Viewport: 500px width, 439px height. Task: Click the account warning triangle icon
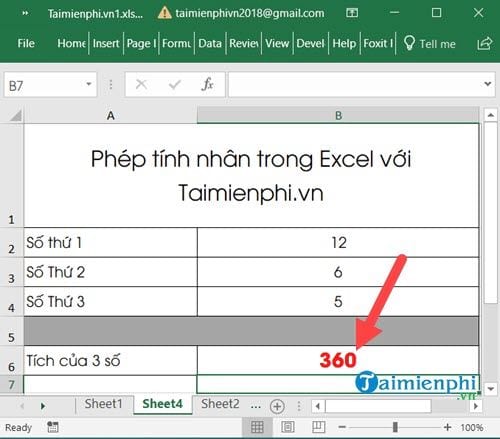click(x=164, y=13)
